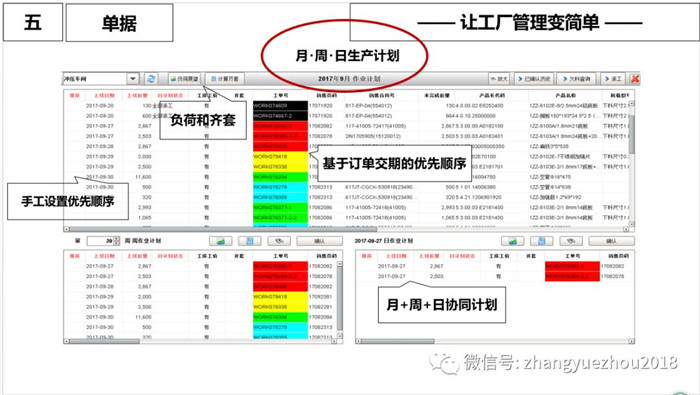Open the 欠料查询 shortage query
Screen dimensions: 700x395
click(x=577, y=79)
